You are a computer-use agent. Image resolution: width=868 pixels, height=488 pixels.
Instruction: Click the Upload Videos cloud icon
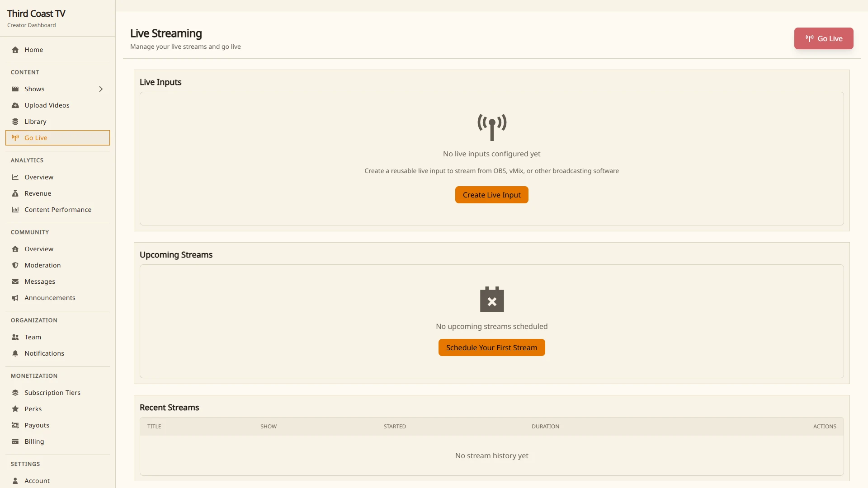click(x=15, y=105)
